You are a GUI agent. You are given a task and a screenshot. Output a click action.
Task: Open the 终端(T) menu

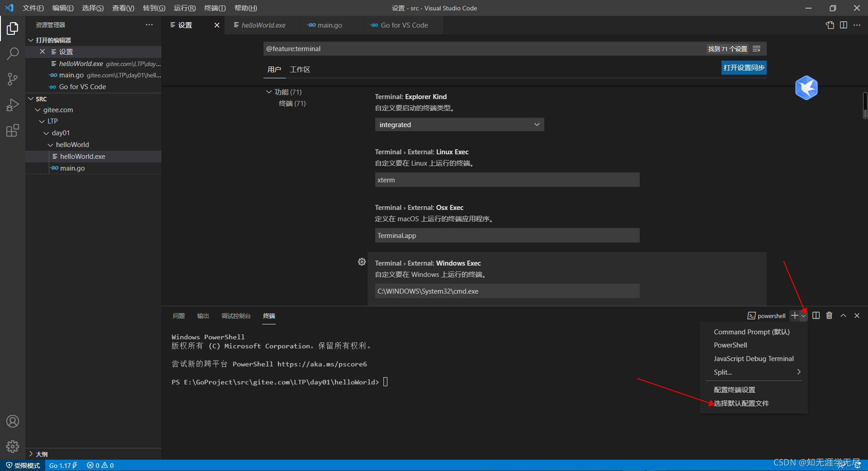pyautogui.click(x=215, y=8)
